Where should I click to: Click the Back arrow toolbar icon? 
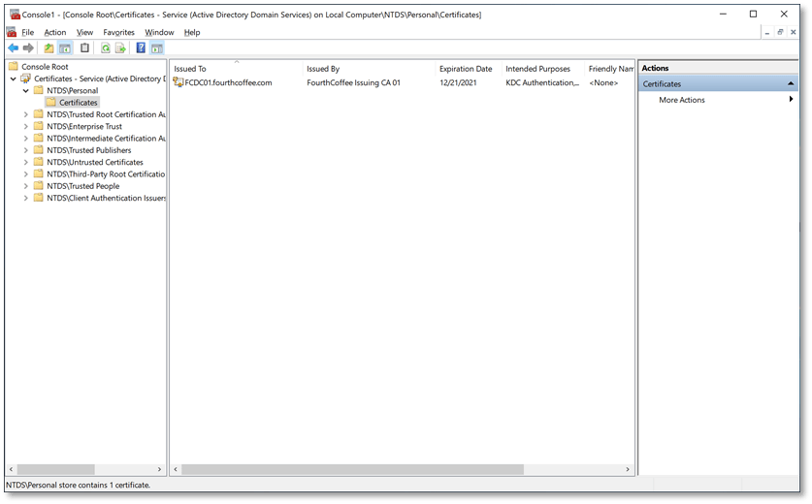14,48
